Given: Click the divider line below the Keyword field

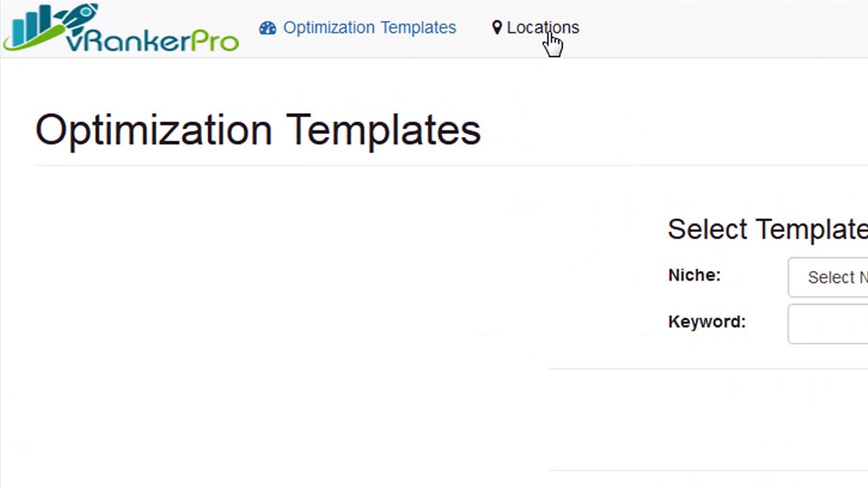Looking at the screenshot, I should 708,369.
